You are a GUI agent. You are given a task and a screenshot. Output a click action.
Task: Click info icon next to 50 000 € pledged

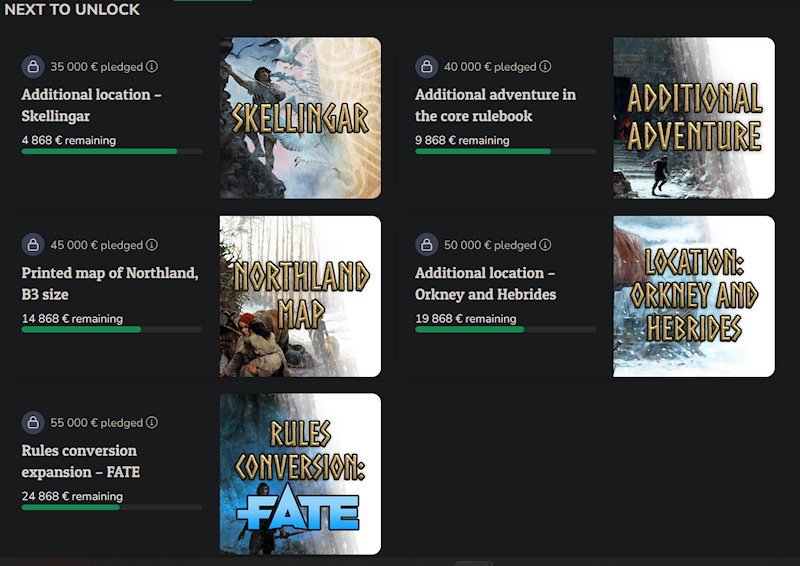pyautogui.click(x=545, y=245)
